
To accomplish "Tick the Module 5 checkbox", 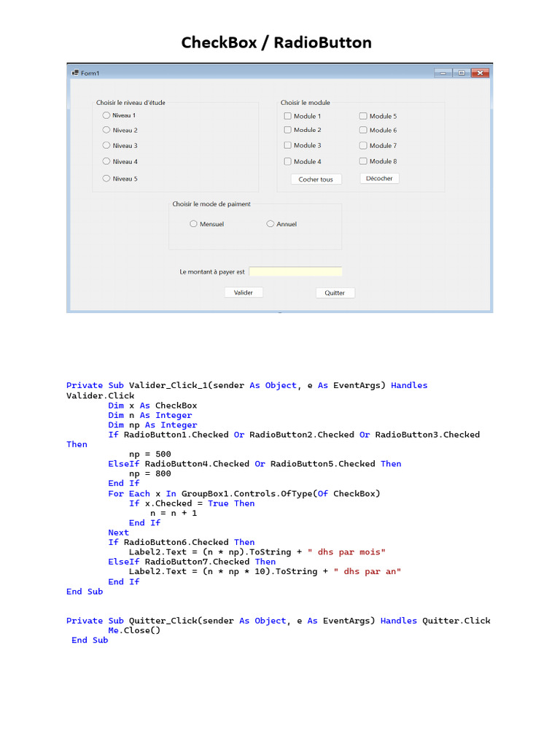I will [x=363, y=116].
